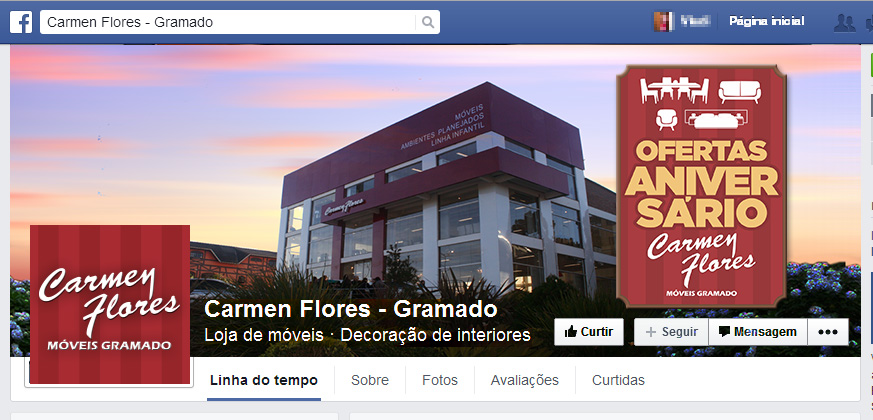Screen dimensions: 873x420
Task: Send a message via Mensagem button
Action: (x=758, y=332)
